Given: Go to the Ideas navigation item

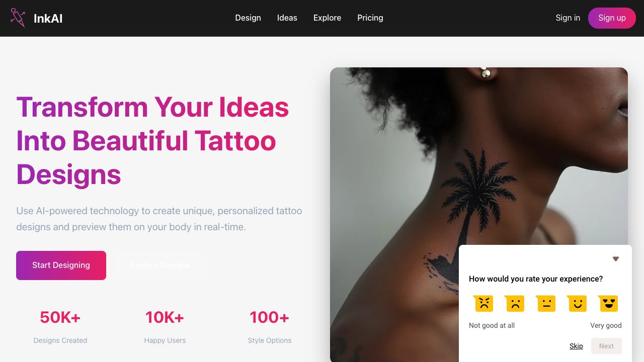Looking at the screenshot, I should [287, 18].
